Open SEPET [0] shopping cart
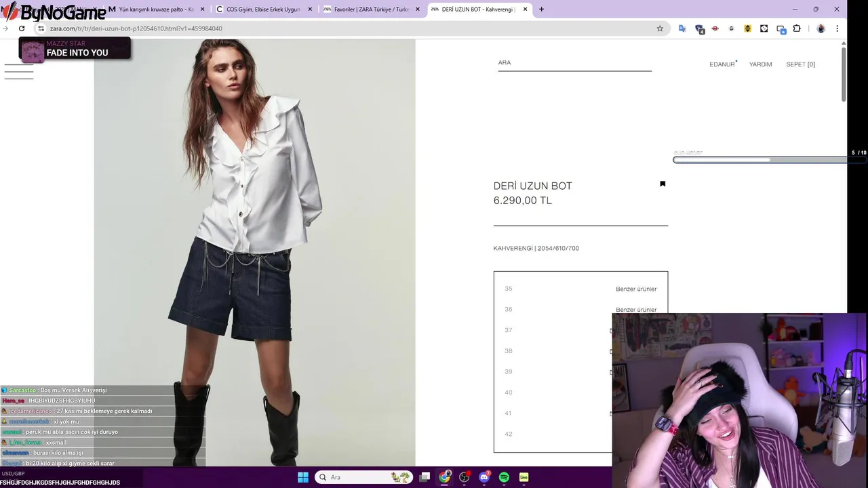Viewport: 868px width, 488px height. [800, 64]
